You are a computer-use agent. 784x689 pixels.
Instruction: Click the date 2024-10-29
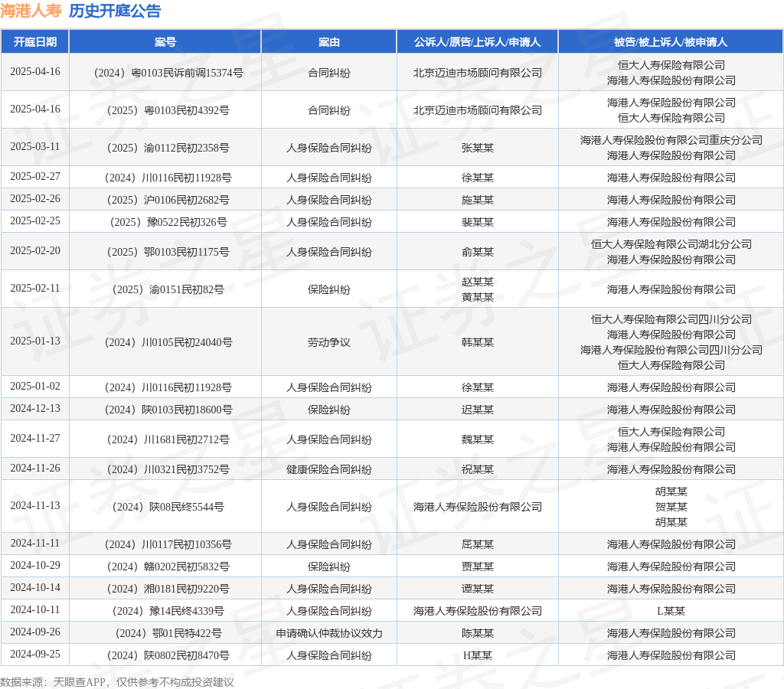point(35,566)
